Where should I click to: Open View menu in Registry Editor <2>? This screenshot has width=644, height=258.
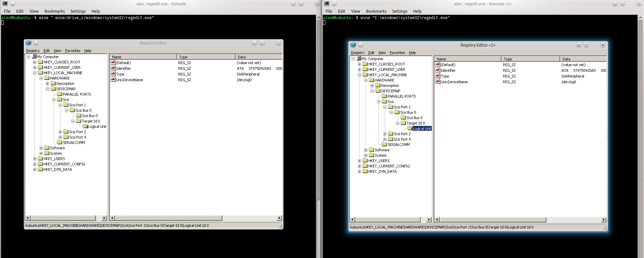pos(382,53)
